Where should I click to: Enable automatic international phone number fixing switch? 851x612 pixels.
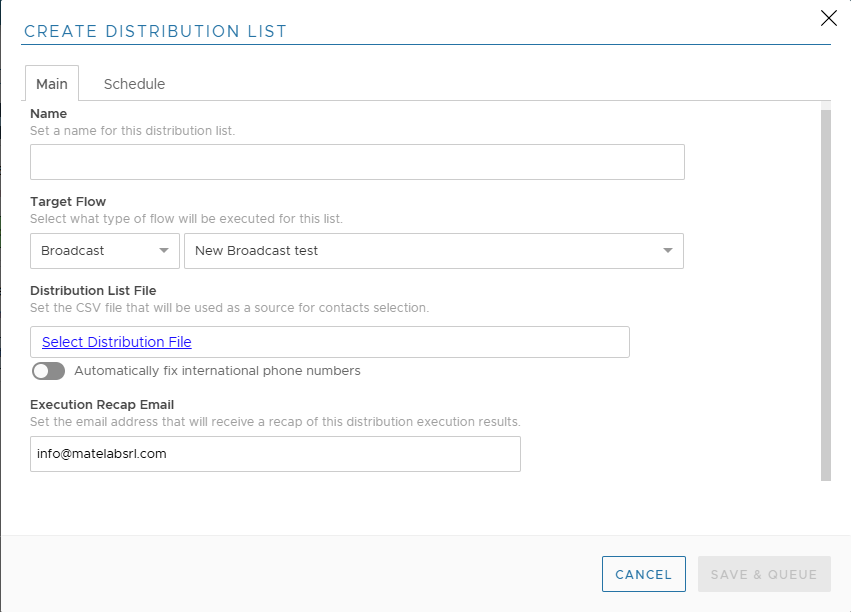(48, 371)
